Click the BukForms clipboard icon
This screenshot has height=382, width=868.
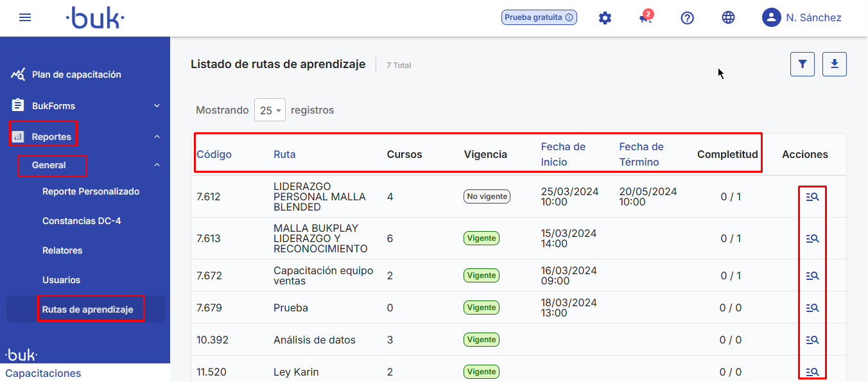18,105
